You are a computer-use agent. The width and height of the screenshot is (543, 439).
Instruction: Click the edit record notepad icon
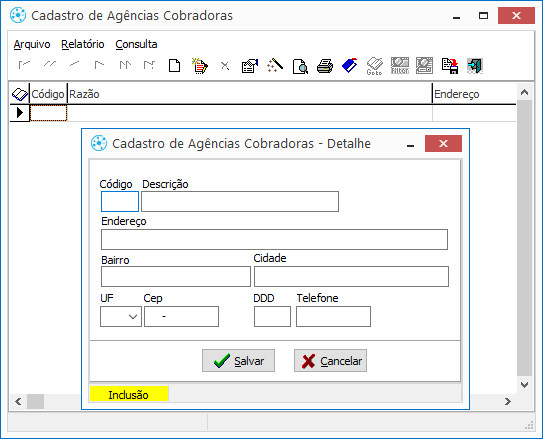[200, 65]
